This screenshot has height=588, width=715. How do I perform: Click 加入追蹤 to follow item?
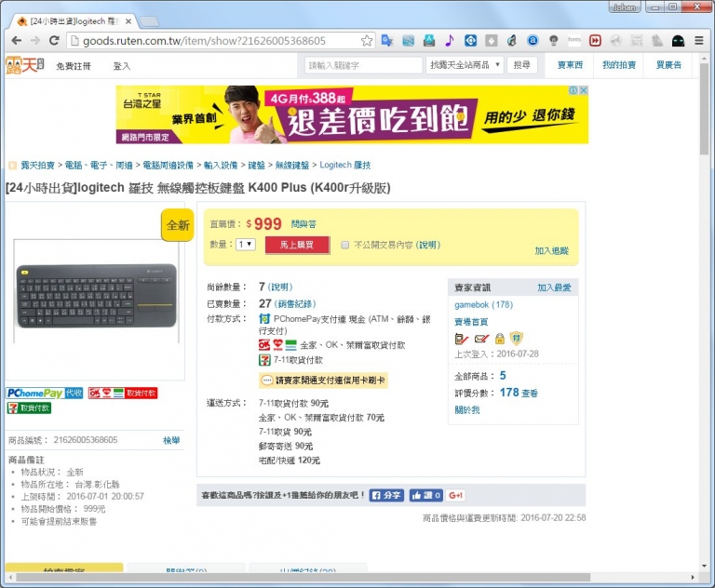point(552,250)
